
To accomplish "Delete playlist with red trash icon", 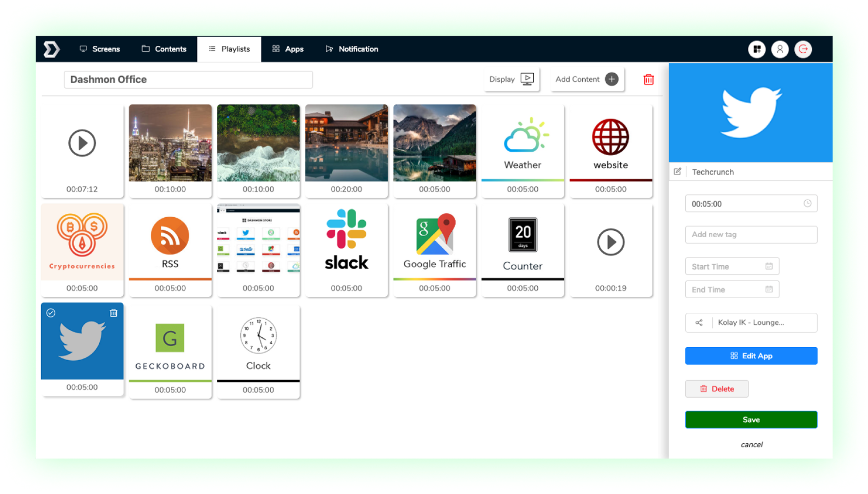I will pyautogui.click(x=648, y=80).
